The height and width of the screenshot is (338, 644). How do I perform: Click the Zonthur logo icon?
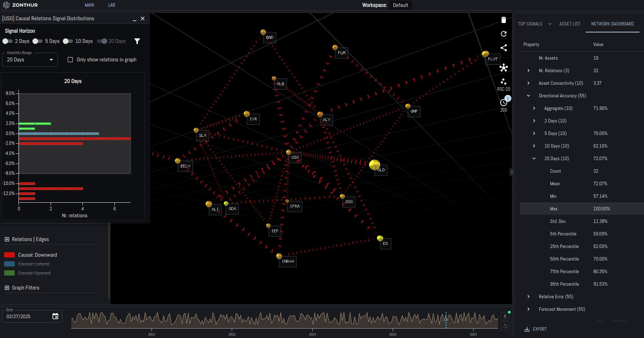coord(6,5)
